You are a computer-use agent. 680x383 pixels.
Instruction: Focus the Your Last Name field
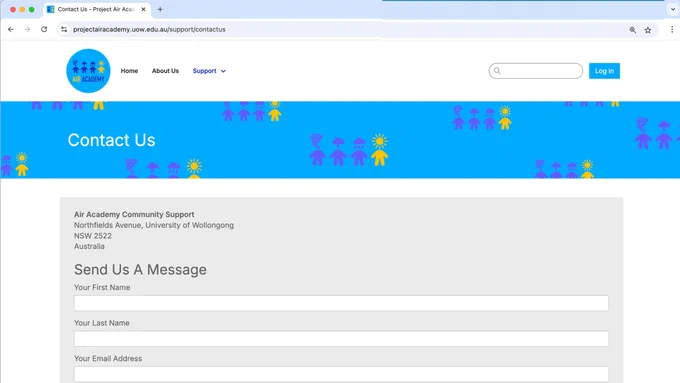point(341,338)
